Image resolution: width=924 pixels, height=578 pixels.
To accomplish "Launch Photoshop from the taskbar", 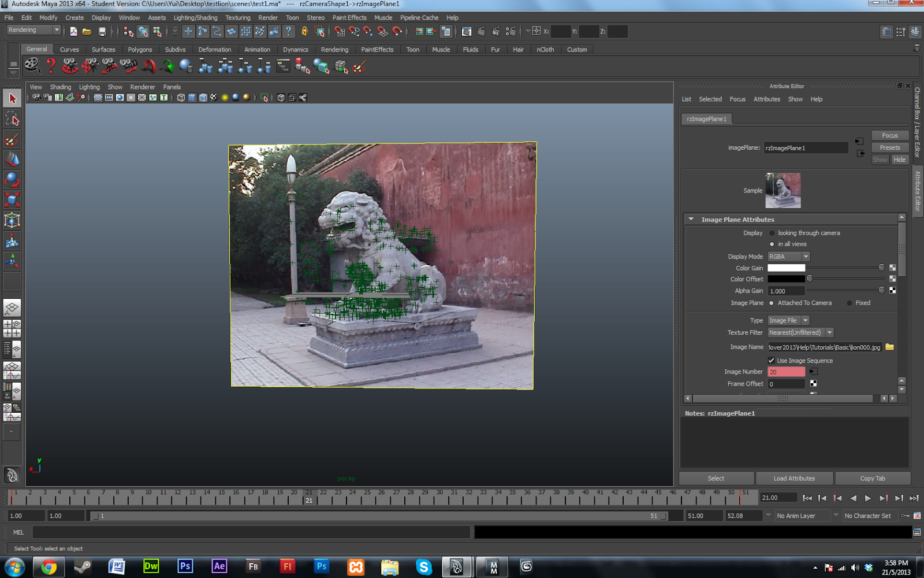I will click(185, 567).
